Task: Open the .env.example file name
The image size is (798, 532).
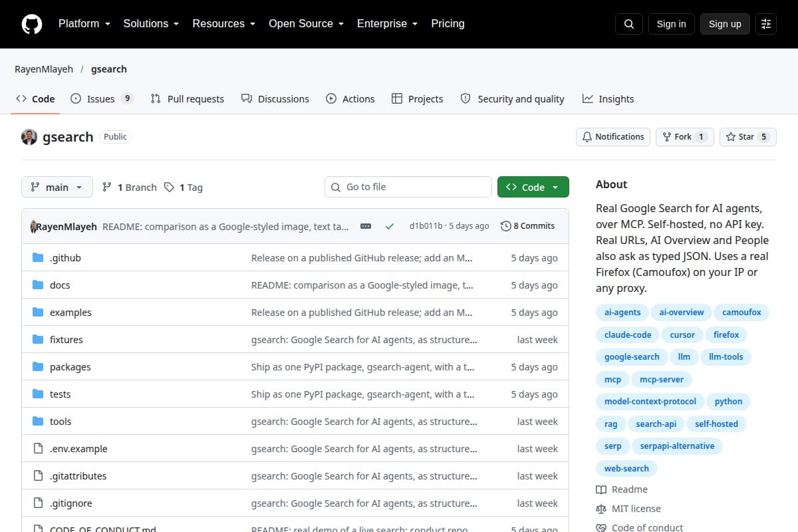Action: pos(78,449)
